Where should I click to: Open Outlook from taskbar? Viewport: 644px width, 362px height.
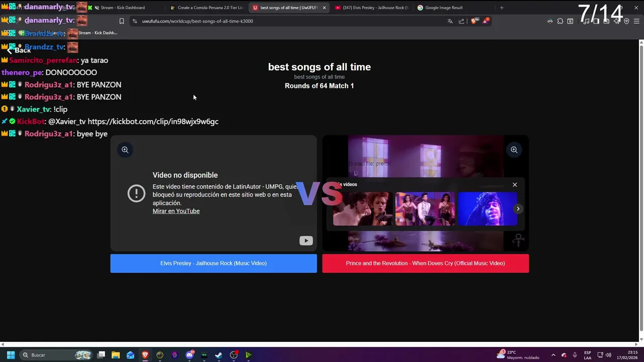(130, 355)
